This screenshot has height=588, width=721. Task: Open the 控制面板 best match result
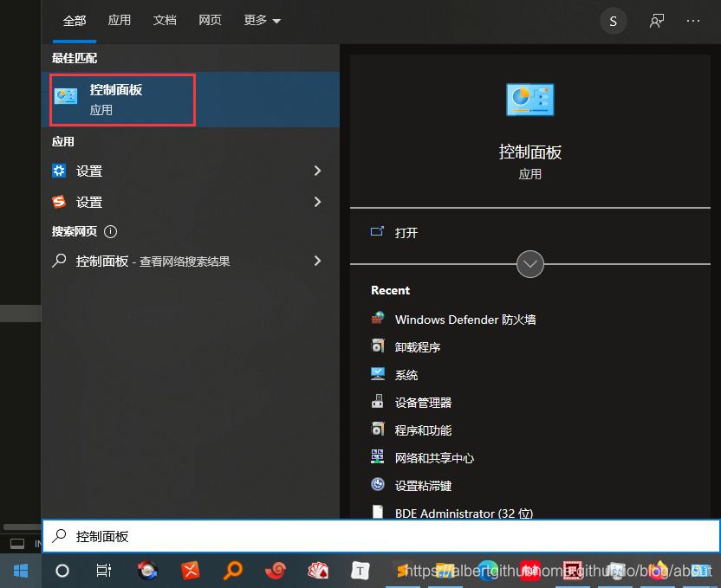191,100
